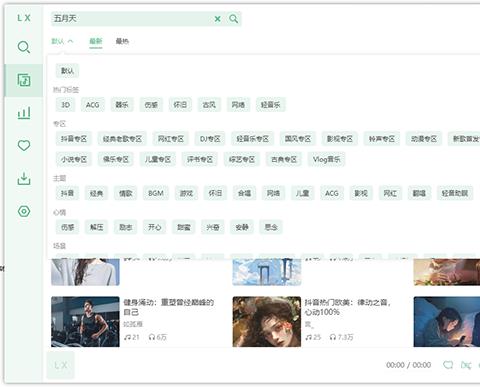Select the 3D hot tag
480x387 pixels.
tap(65, 105)
